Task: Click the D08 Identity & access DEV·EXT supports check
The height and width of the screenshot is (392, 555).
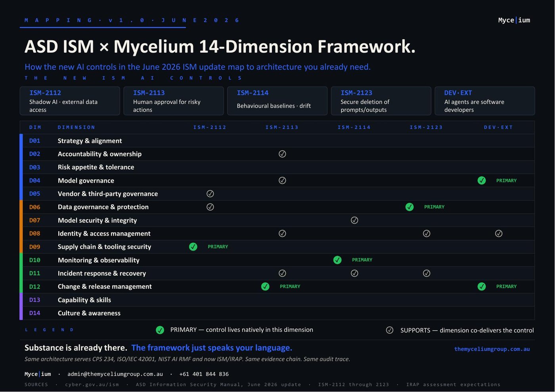Action: (x=499, y=234)
